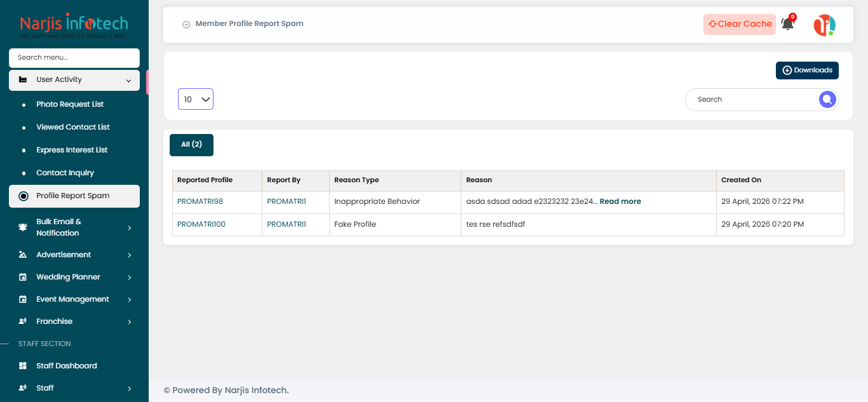Click the 29 April, 2026 07:20 PM date
The height and width of the screenshot is (402, 868).
tap(763, 224)
